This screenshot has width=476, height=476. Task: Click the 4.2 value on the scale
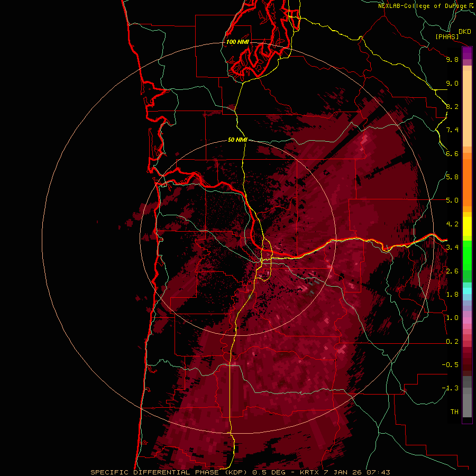[452, 224]
